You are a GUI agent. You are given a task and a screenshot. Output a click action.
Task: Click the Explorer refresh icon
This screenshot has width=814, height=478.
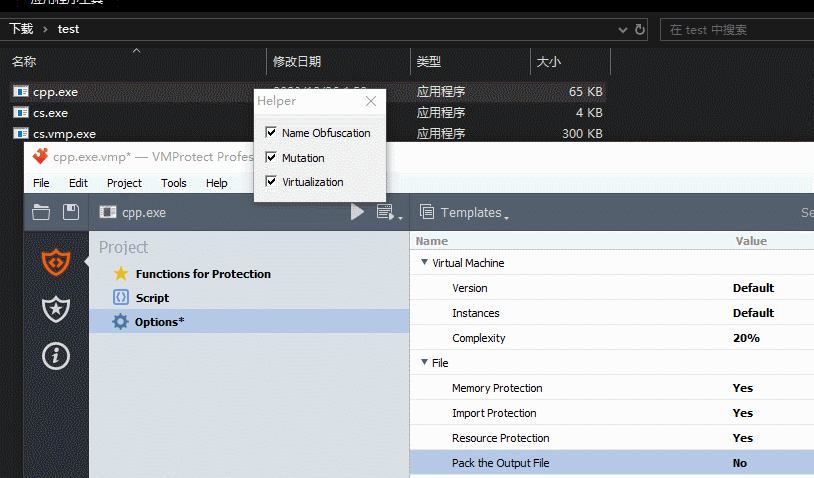(x=640, y=30)
